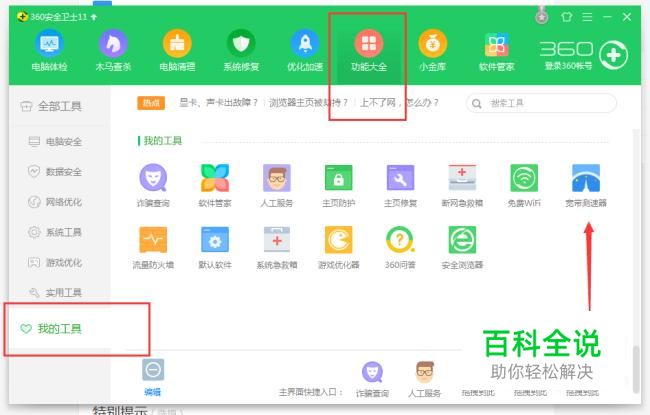
Task: Open 木马查杀 in the top navigation
Action: tap(113, 50)
